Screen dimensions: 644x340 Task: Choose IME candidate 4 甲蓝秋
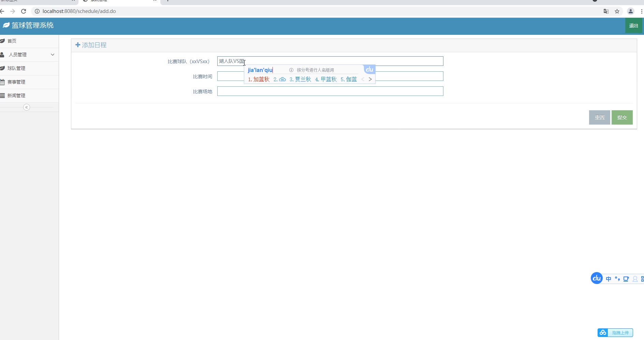click(x=326, y=79)
